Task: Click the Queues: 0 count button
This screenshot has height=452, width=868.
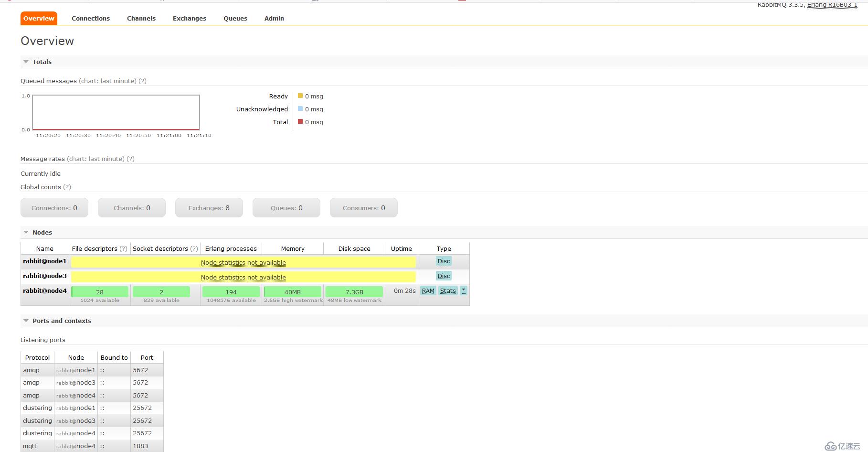Action: (x=286, y=208)
